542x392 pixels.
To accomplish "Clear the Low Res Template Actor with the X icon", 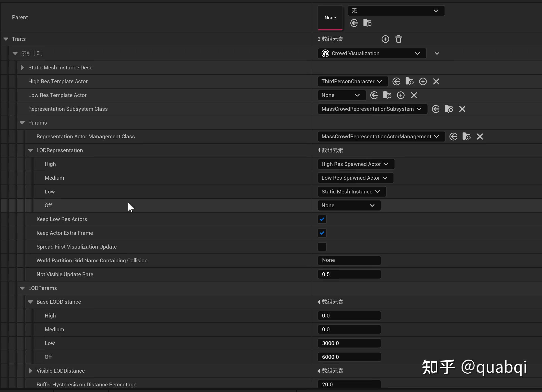I will pos(414,95).
